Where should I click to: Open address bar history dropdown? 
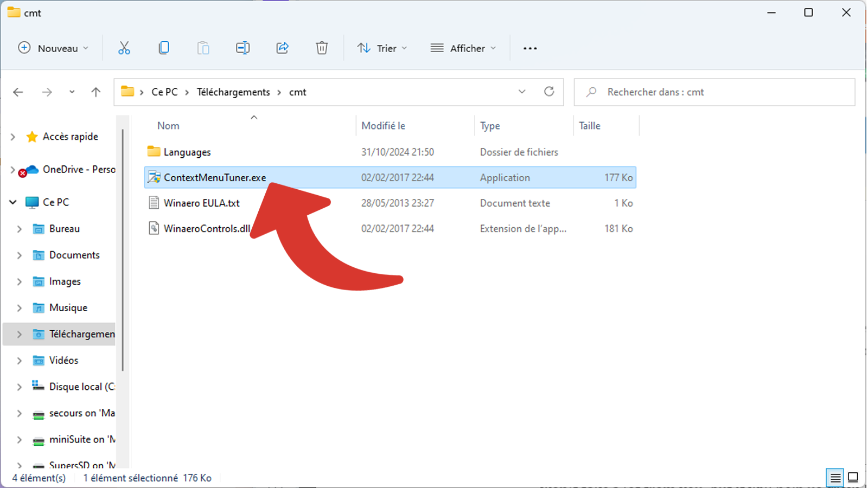pos(522,92)
